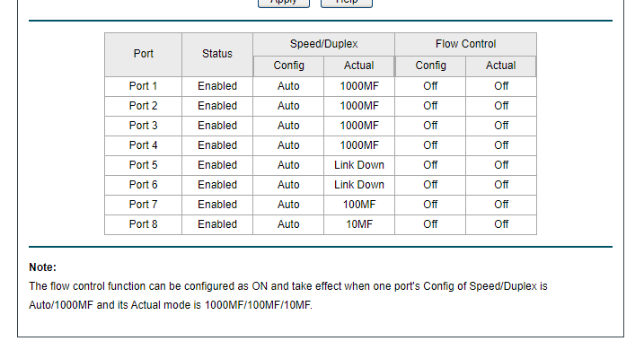
Task: Click Config subheader under Speed/Duplex
Action: tap(288, 66)
